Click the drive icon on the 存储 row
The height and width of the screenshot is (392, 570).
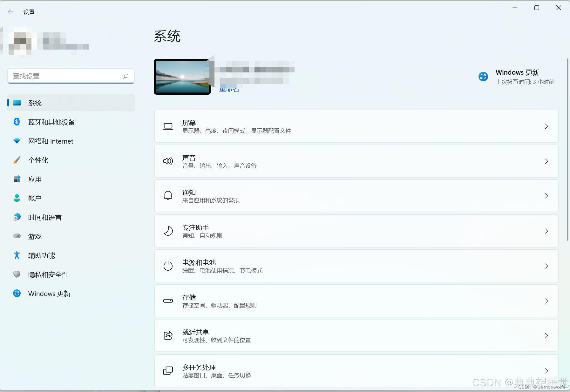point(168,301)
